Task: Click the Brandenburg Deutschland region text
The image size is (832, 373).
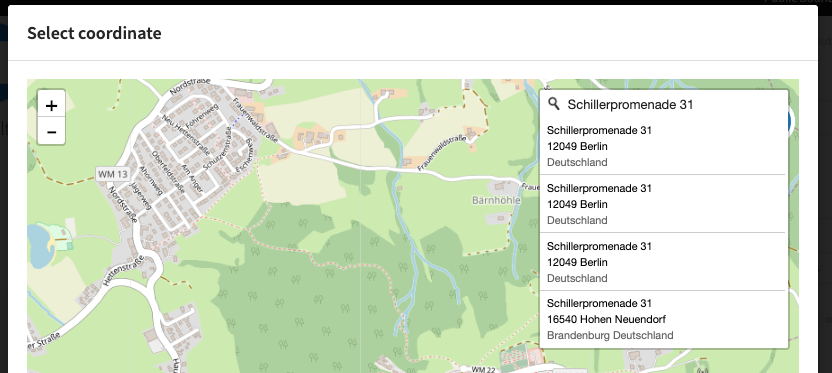Action: coord(610,335)
